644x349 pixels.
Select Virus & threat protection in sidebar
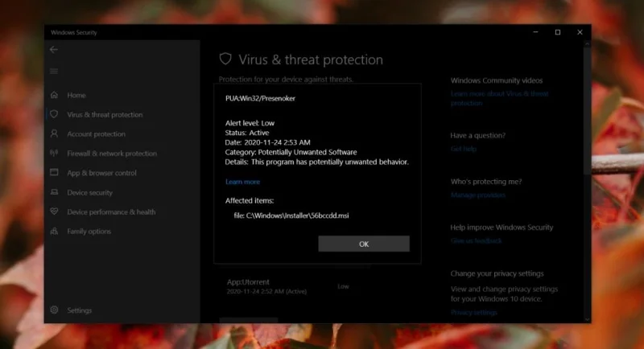click(x=105, y=115)
